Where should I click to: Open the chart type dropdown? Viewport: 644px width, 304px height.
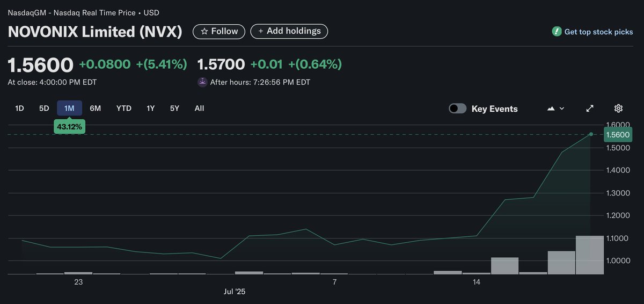[555, 108]
